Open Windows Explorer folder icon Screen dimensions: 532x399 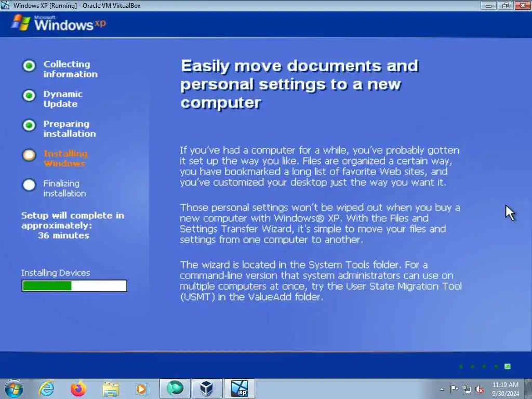[x=111, y=389]
